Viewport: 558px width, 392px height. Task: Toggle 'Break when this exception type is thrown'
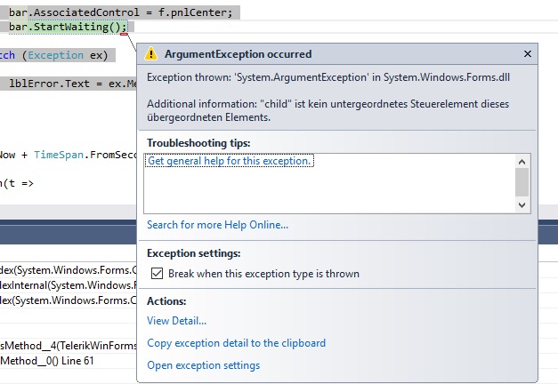click(x=158, y=274)
